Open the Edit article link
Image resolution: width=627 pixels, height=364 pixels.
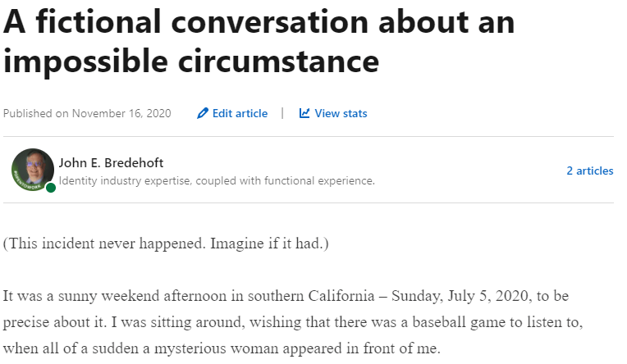(240, 113)
